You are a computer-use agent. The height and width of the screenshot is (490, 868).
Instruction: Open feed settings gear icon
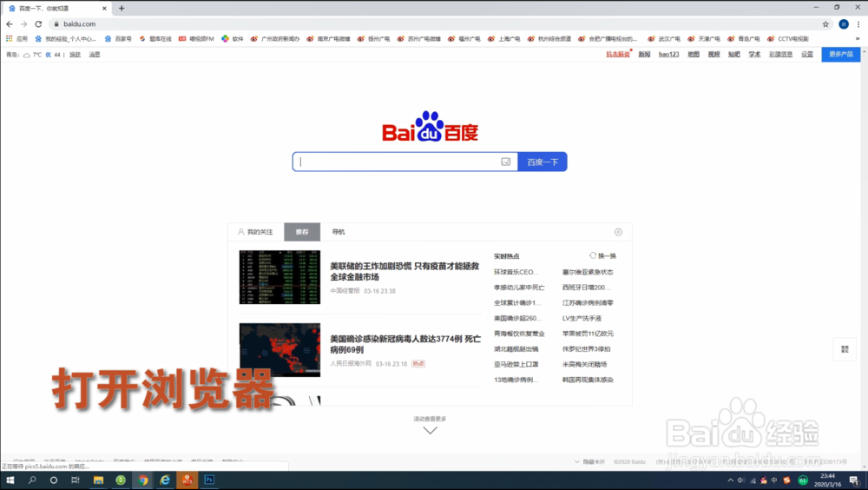click(618, 232)
